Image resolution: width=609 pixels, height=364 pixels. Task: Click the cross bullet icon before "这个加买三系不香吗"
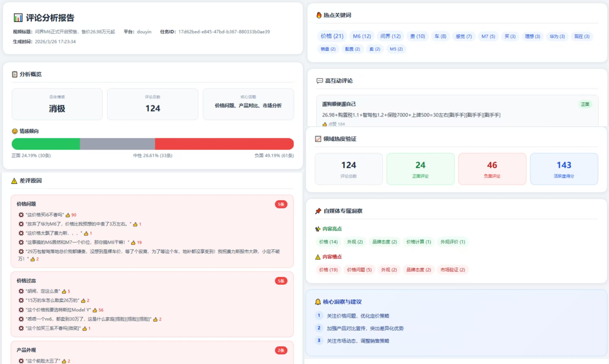pyautogui.click(x=21, y=328)
